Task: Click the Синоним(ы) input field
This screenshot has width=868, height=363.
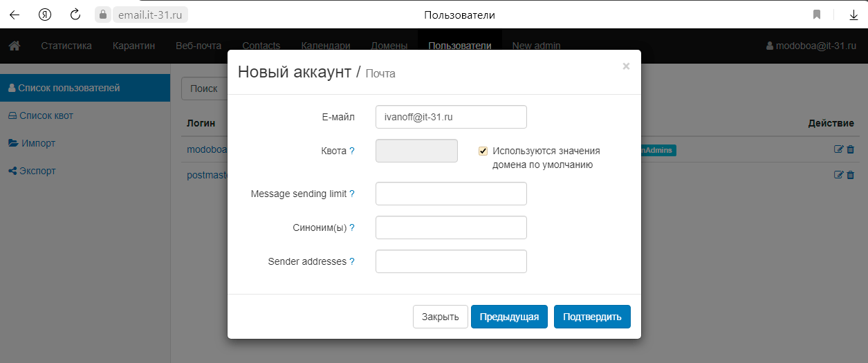Action: click(451, 227)
